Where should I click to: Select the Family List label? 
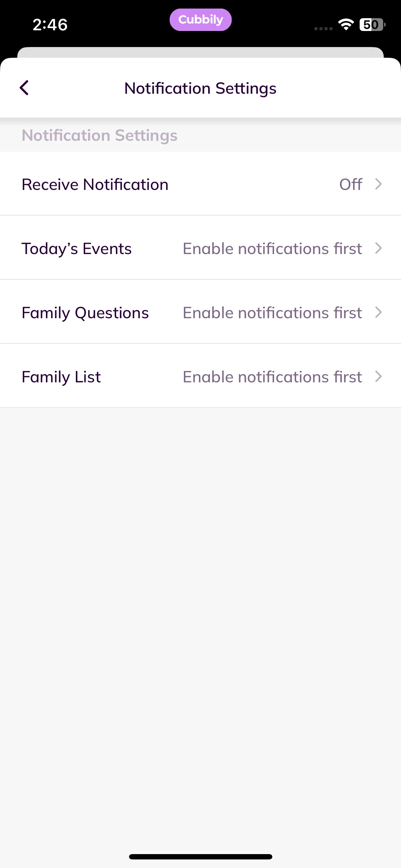pyautogui.click(x=61, y=377)
